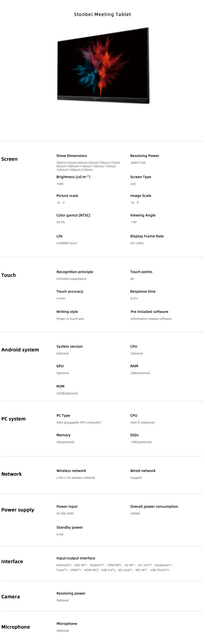Click the Input/output interface label
The height and width of the screenshot is (644, 205).
76,558
